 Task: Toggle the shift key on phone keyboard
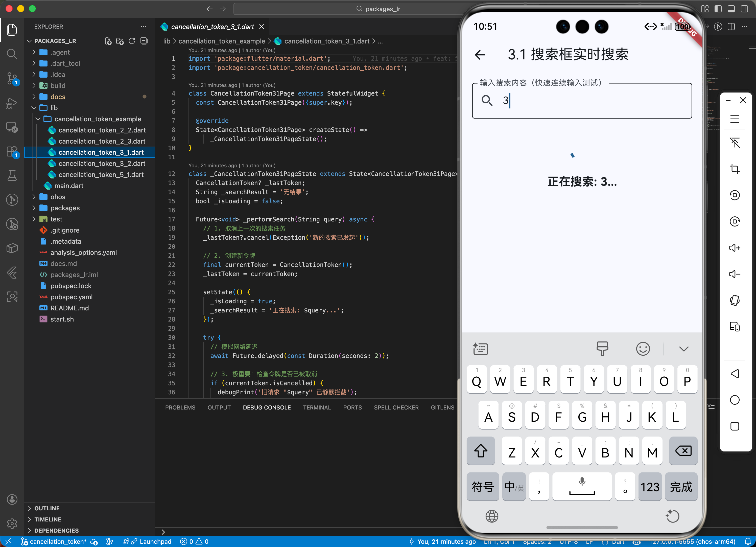coord(480,451)
